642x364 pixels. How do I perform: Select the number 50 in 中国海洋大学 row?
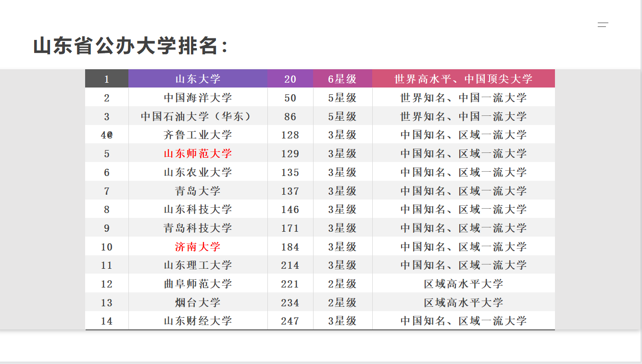[290, 98]
